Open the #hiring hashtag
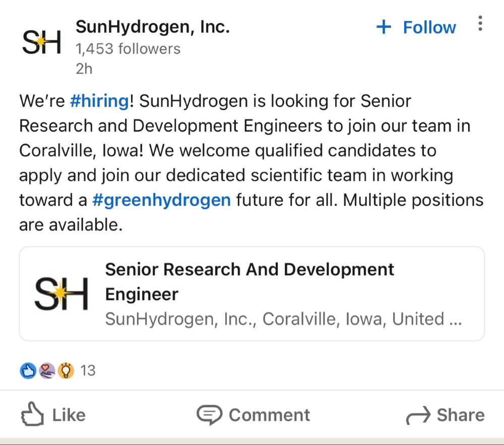Screen dimensions: 504x445 pyautogui.click(x=99, y=101)
